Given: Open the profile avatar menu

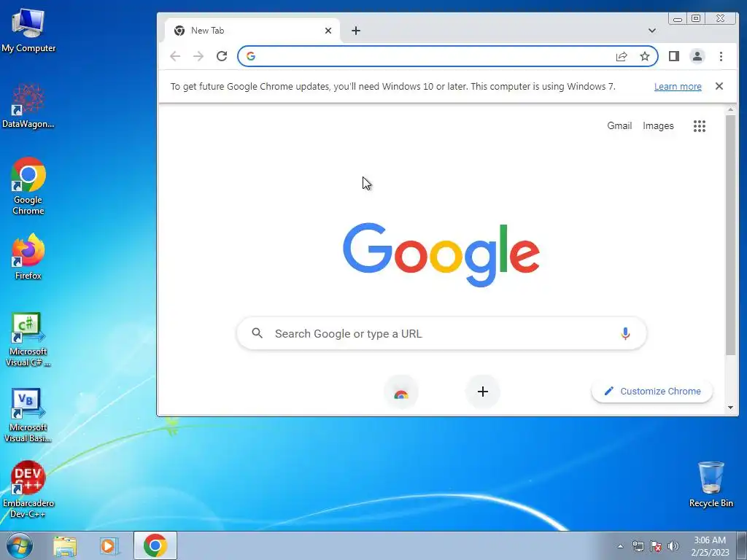Looking at the screenshot, I should 697,56.
